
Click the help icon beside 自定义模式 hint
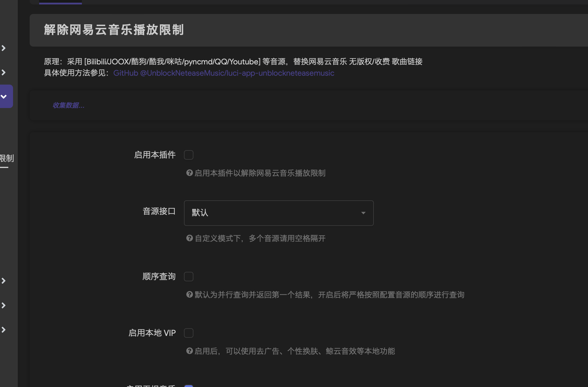click(x=189, y=238)
